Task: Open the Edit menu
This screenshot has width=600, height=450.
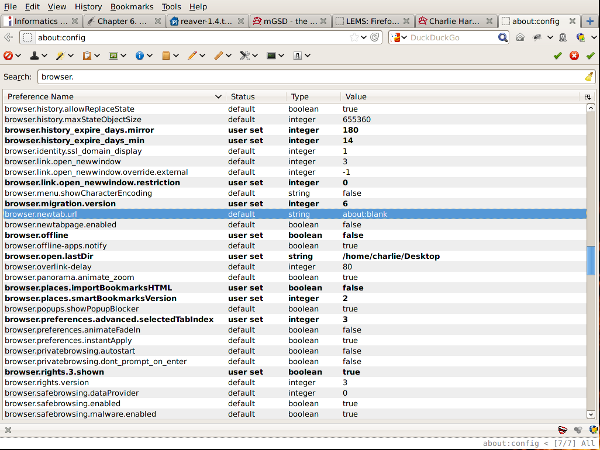Action: (x=33, y=7)
